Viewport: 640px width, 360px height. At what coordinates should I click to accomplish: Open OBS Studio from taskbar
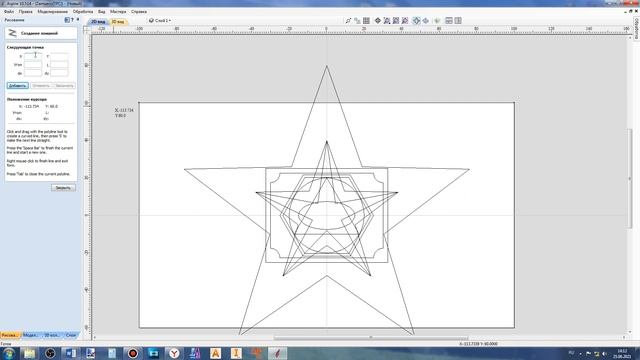click(50, 353)
